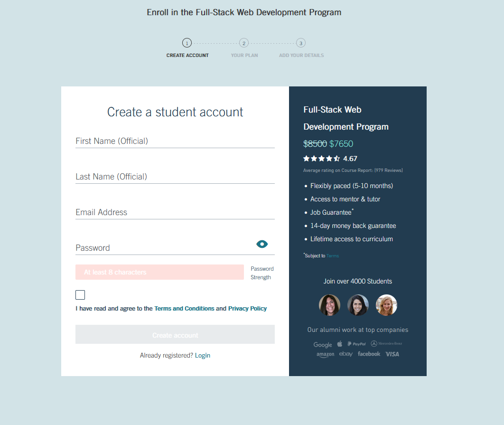
Task: Click the Google company logo
Action: 323,344
